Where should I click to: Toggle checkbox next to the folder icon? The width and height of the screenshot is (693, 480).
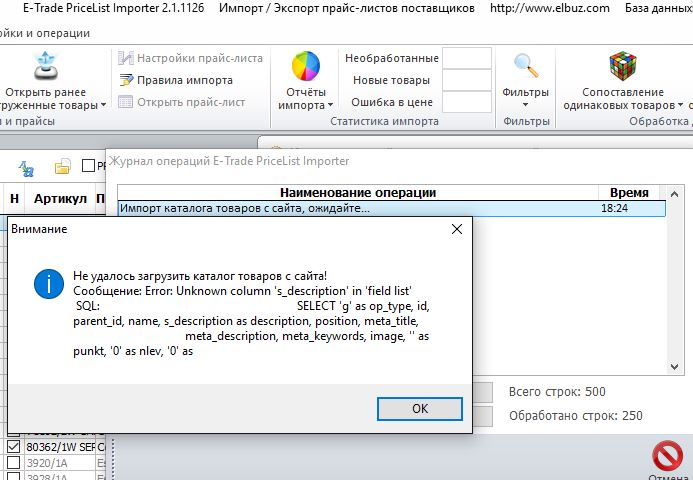pos(88,166)
